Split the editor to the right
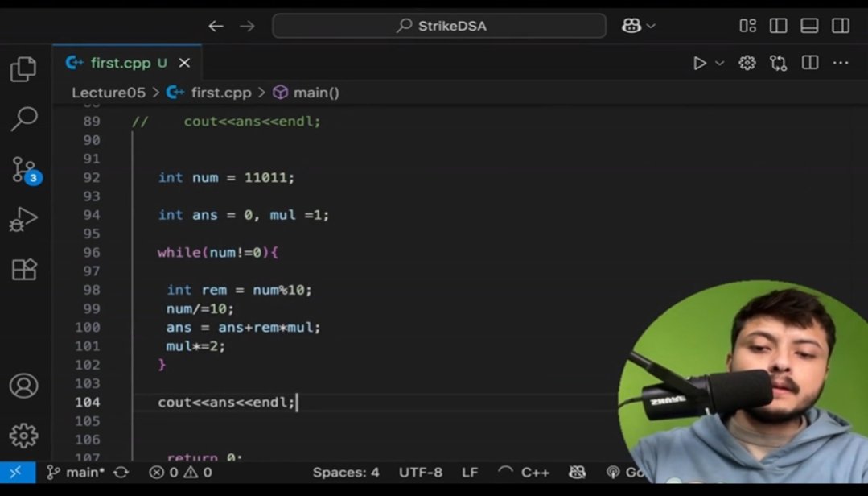Image resolution: width=868 pixels, height=496 pixels. click(x=810, y=63)
